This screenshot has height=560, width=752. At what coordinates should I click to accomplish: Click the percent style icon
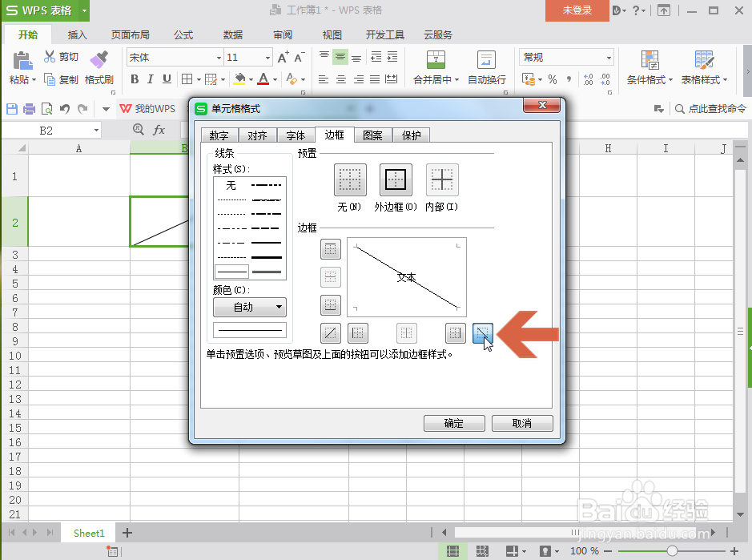553,79
